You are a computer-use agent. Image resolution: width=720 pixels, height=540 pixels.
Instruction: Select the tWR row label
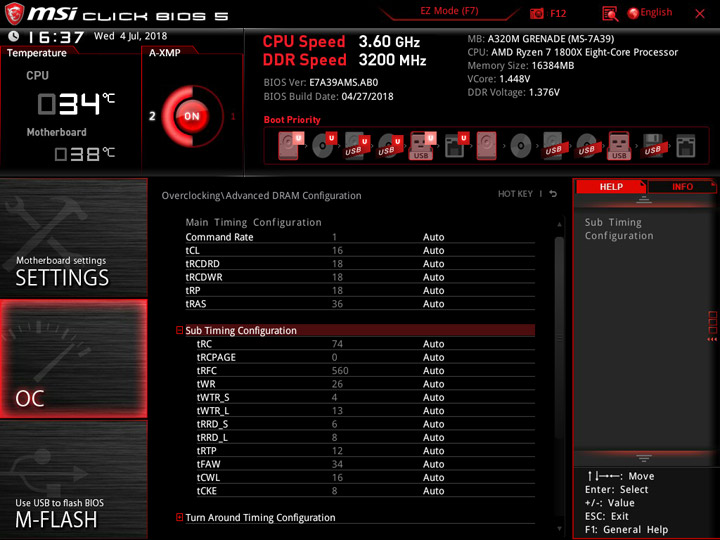point(206,384)
